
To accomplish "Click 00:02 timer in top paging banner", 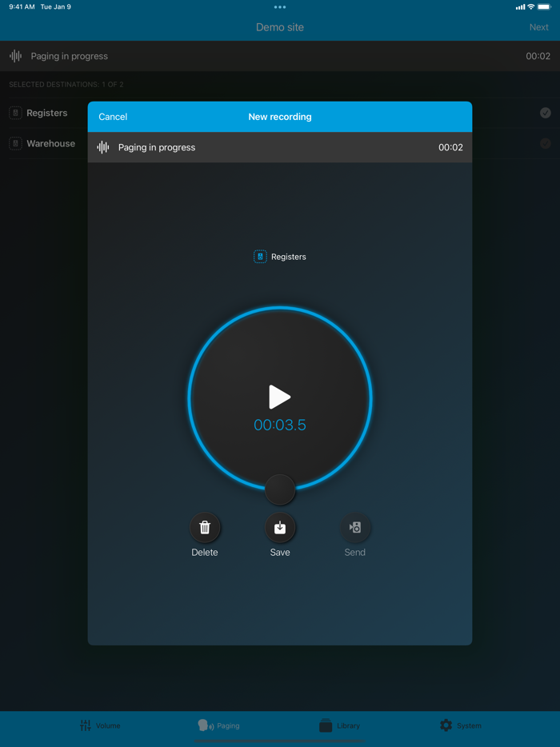I will tap(538, 56).
